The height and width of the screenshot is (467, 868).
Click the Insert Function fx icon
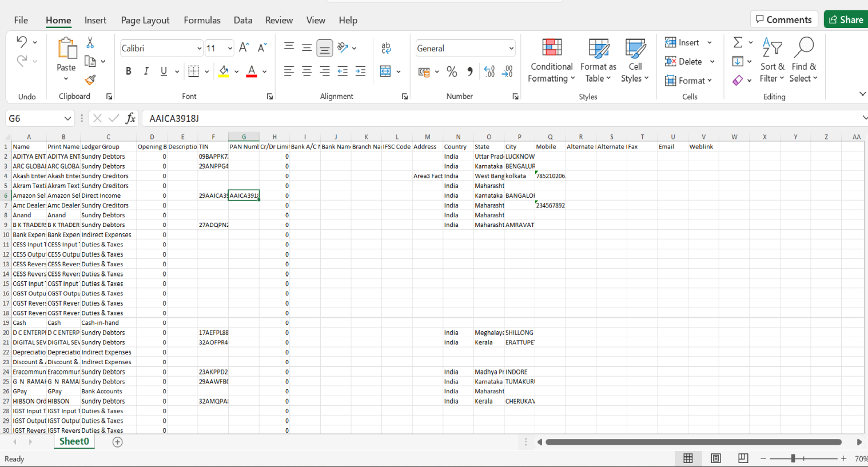(x=130, y=118)
